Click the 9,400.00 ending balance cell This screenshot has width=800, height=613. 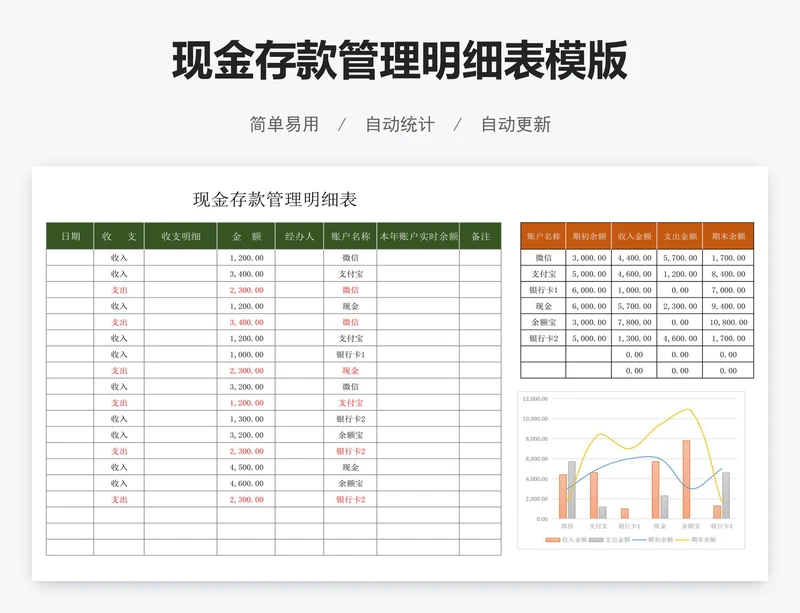tap(728, 306)
